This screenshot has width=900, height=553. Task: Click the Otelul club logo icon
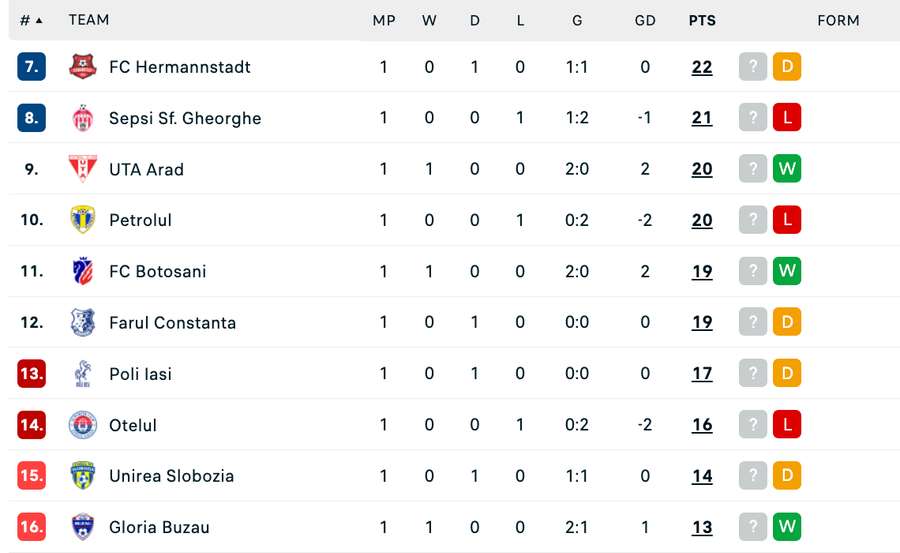tap(82, 425)
